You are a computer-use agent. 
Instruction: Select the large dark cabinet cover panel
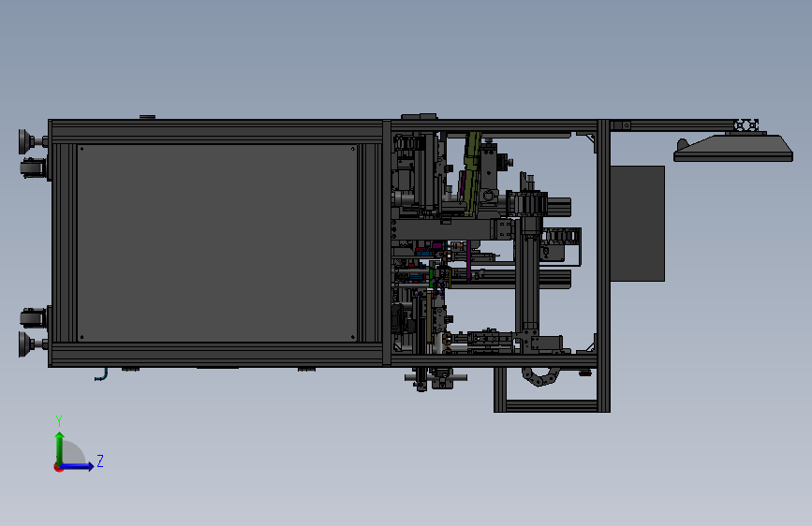(x=217, y=242)
